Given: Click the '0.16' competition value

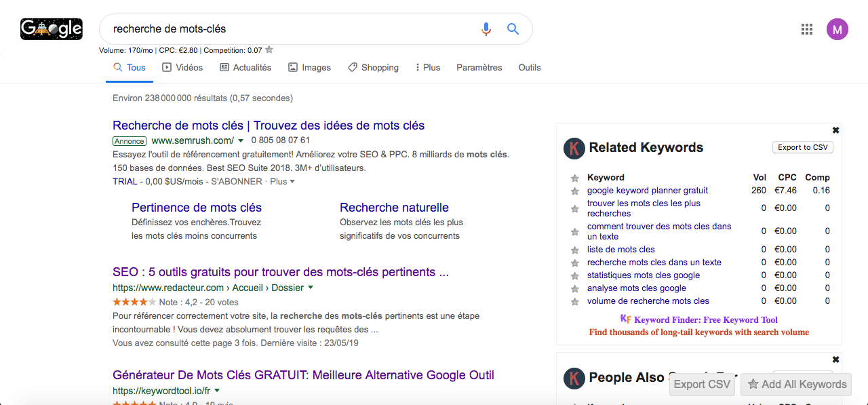Looking at the screenshot, I should coord(821,191).
